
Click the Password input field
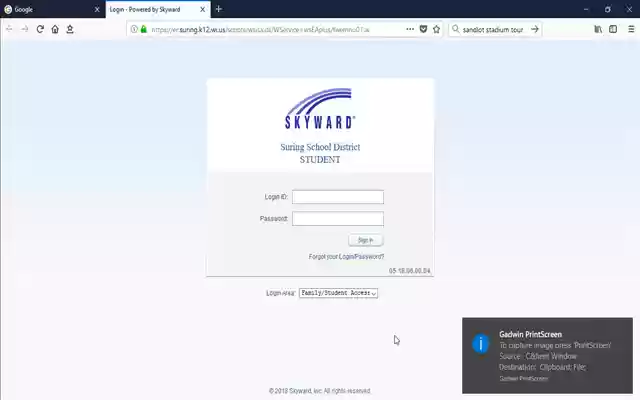point(338,218)
